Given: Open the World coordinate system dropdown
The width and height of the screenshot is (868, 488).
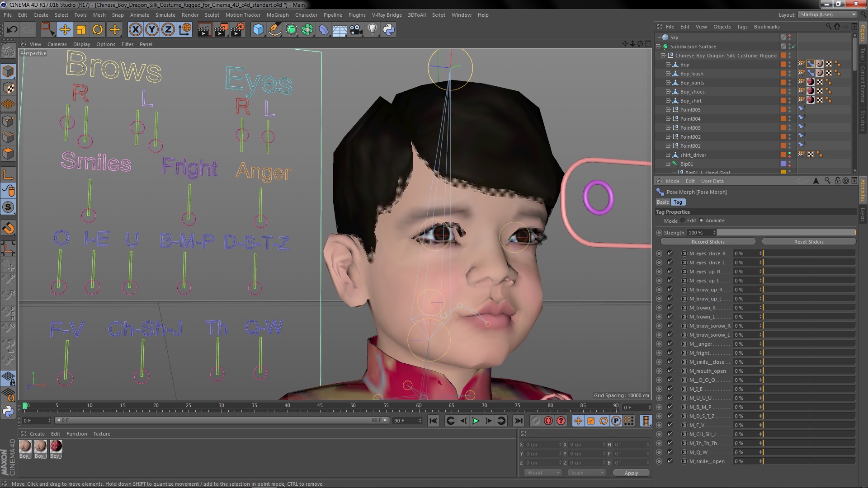Looking at the screenshot, I should click(543, 473).
